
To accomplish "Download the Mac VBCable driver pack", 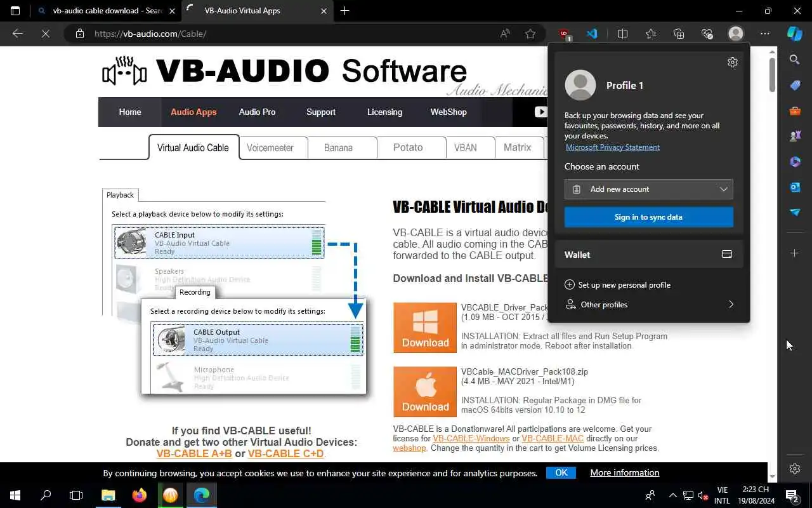I will pyautogui.click(x=425, y=392).
